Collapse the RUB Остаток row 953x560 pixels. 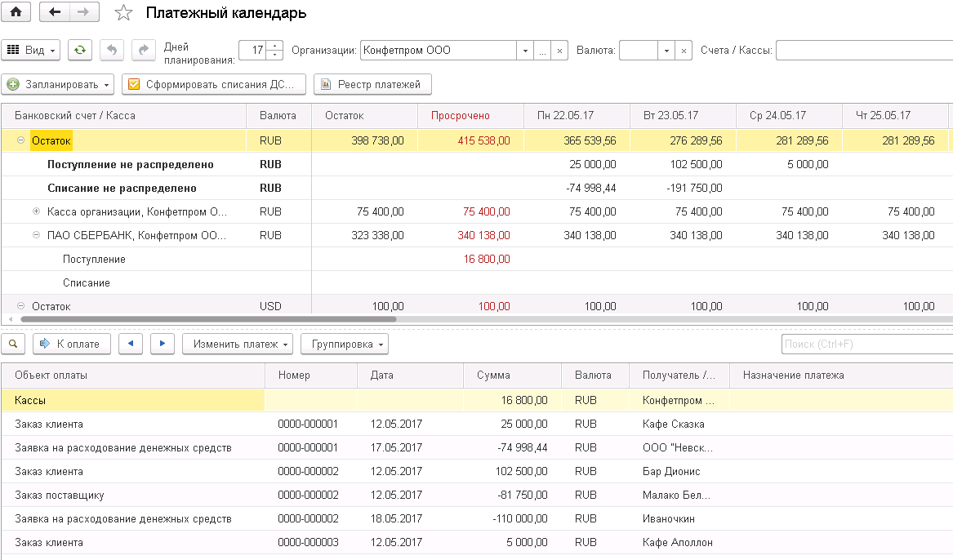pos(20,140)
